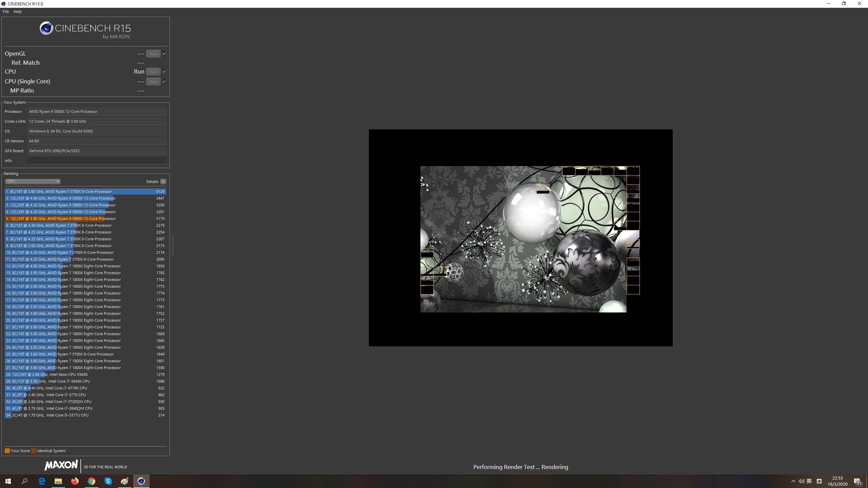868x488 pixels.
Task: Select the Intel Core i7-3930K ranking entry
Action: click(85, 381)
